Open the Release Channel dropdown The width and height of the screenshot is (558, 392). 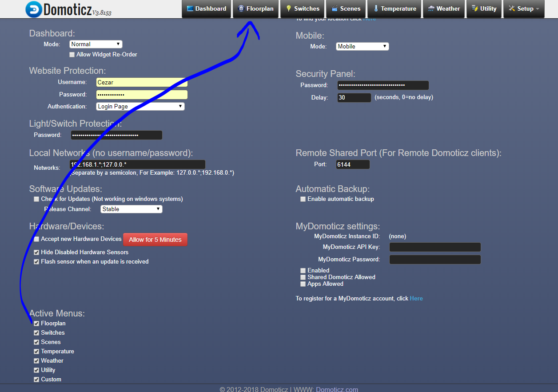point(132,209)
